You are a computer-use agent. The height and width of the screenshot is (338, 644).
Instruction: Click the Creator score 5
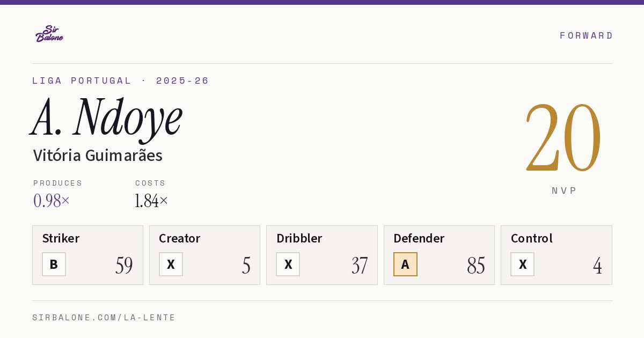click(x=246, y=266)
